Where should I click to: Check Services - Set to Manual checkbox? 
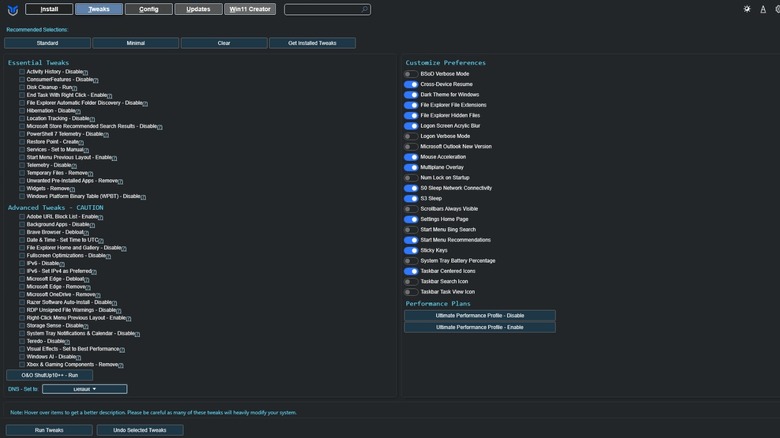[22, 149]
